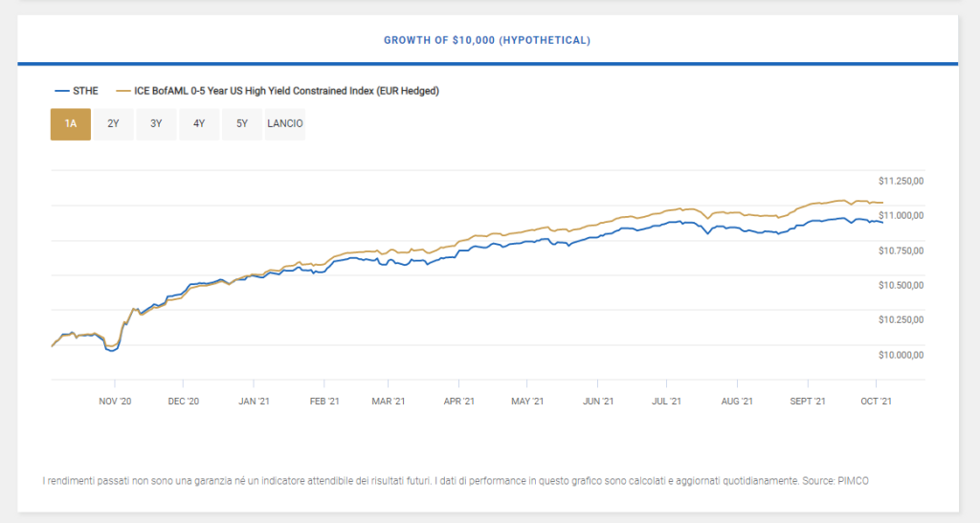Click the $10.000,00 y-axis value
The width and height of the screenshot is (980, 523).
[900, 355]
